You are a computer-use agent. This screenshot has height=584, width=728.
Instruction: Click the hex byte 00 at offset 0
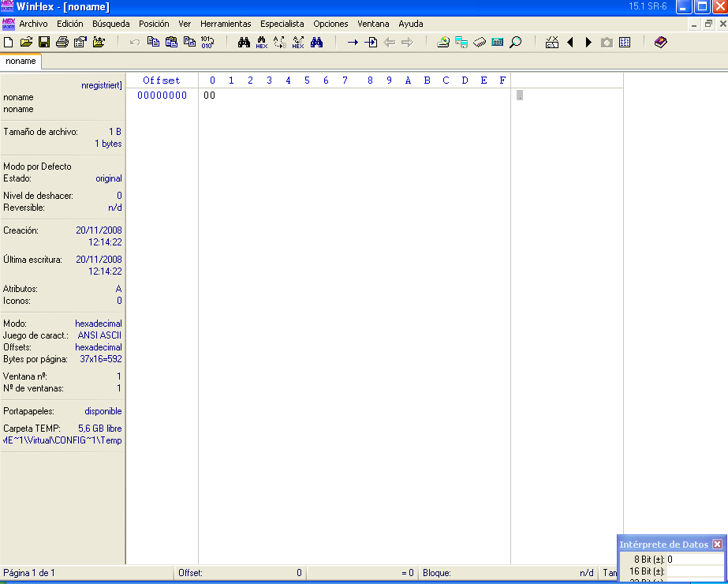[x=209, y=95]
